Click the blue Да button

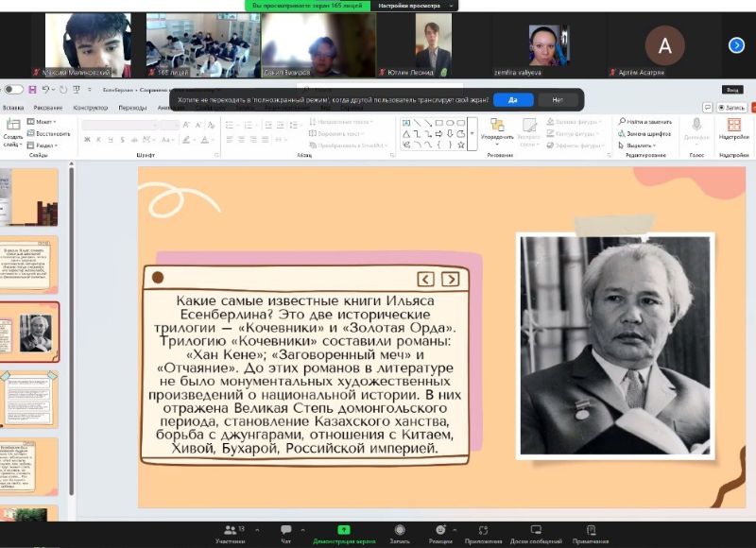pos(512,99)
